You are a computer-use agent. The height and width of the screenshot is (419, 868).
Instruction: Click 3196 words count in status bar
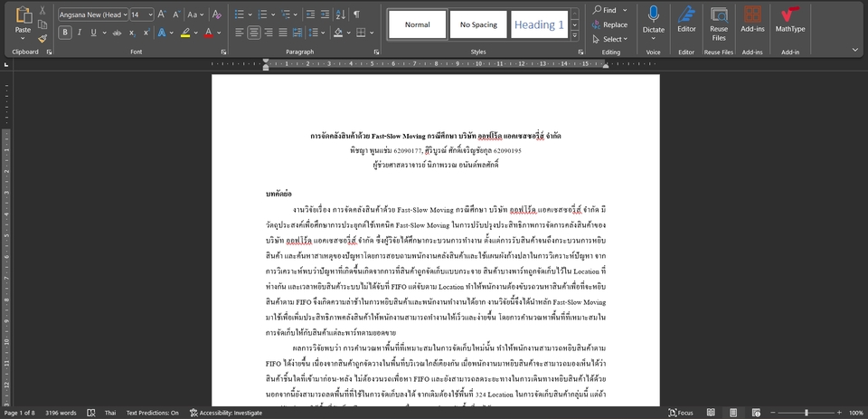[61, 413]
